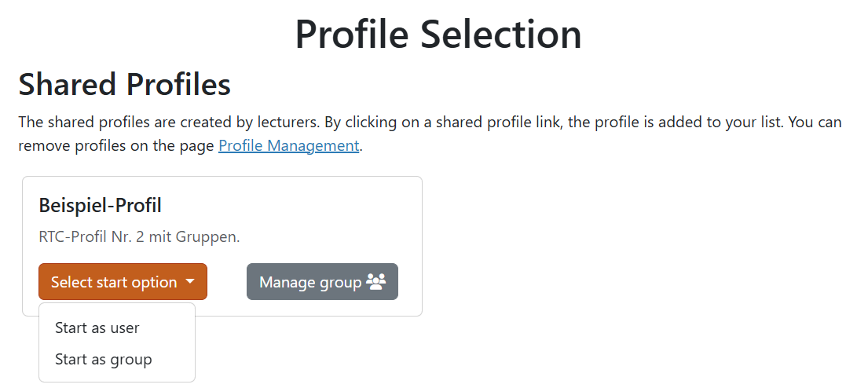Click the Shared Profiles section heading
Viewport: 868px width, 388px height.
click(x=124, y=84)
